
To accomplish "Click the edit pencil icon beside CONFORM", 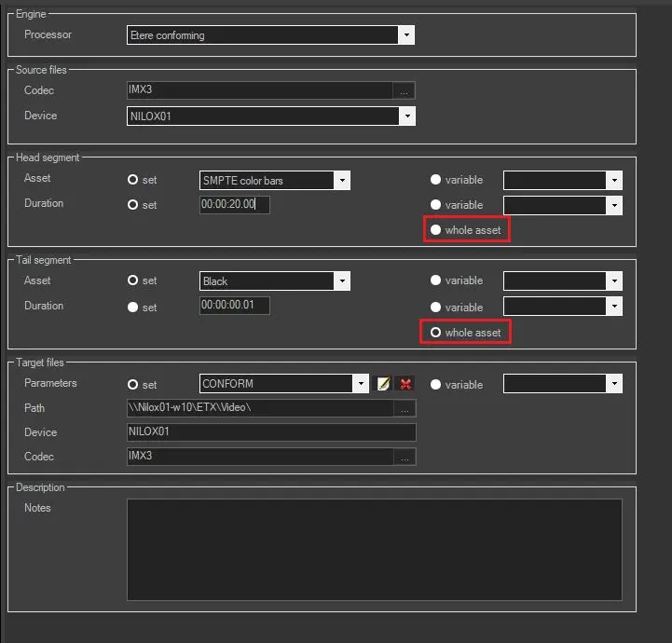I will 384,384.
